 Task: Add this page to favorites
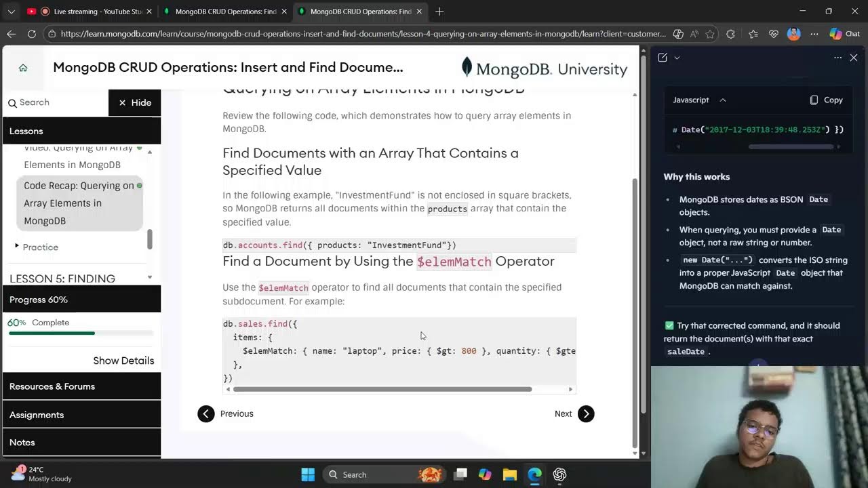point(710,34)
